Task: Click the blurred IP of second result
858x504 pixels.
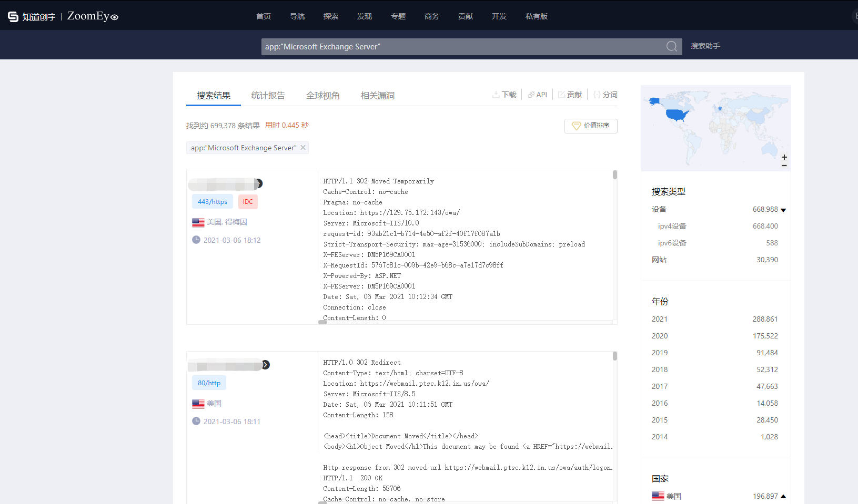Action: click(x=225, y=365)
